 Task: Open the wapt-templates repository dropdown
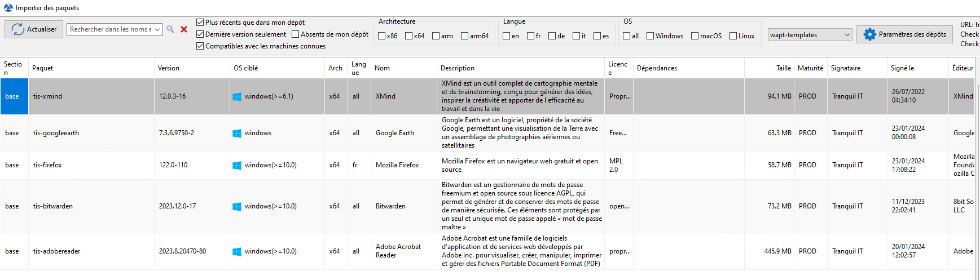coord(810,35)
